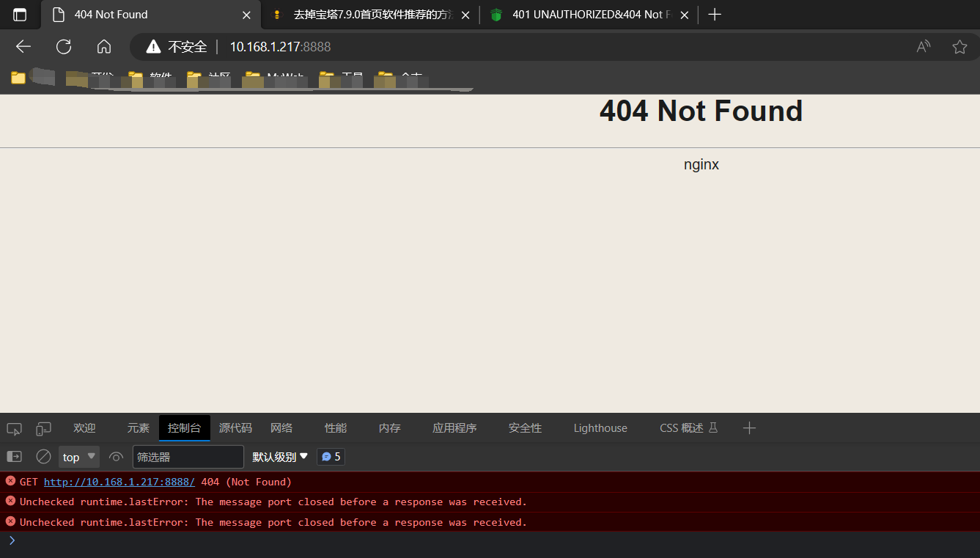Open the 默认级别 log level dropdown

280,457
